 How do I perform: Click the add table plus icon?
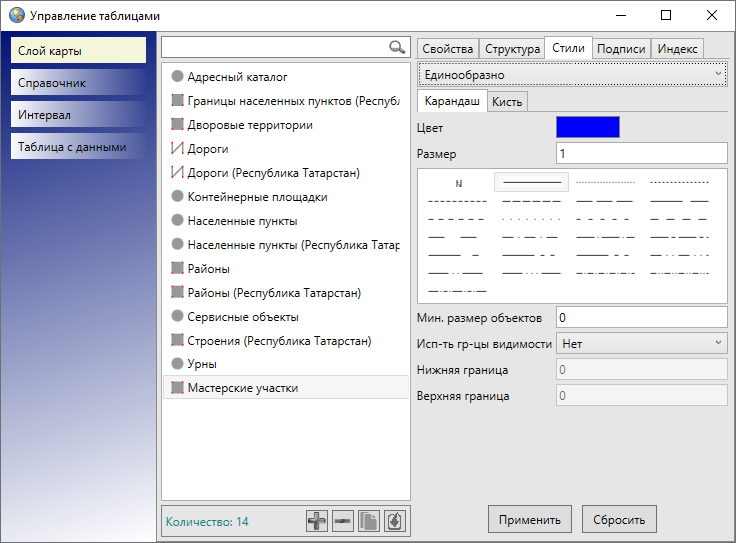click(x=317, y=521)
